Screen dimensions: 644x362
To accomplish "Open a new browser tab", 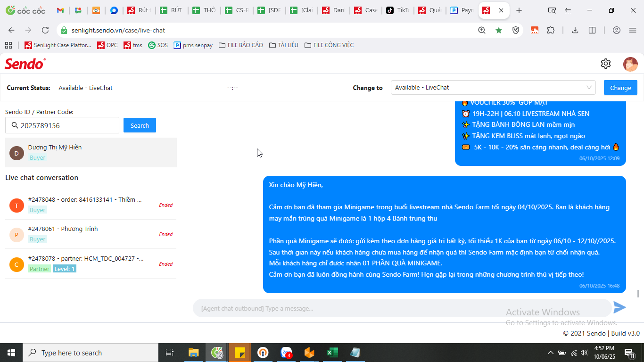I will point(519,10).
